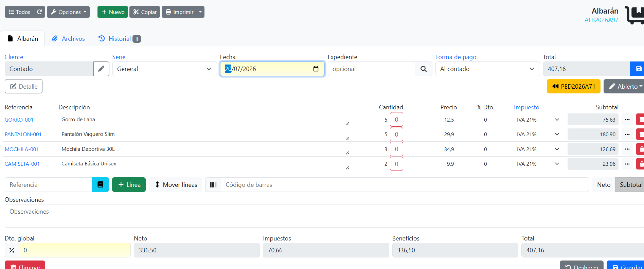
Task: Open the Opciones dropdown menu
Action: click(x=68, y=12)
